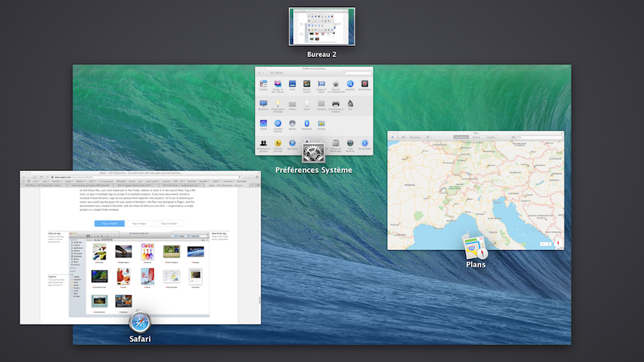The height and width of the screenshot is (362, 644).
Task: Open Trackpad preference pane
Action: pyautogui.click(x=321, y=105)
